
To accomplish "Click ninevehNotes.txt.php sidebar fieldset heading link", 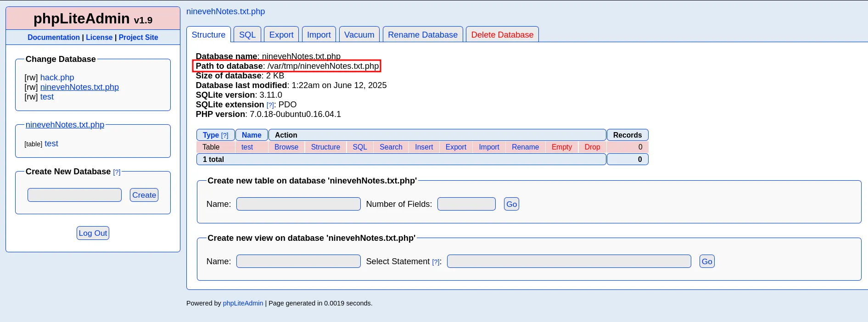I will coord(65,125).
